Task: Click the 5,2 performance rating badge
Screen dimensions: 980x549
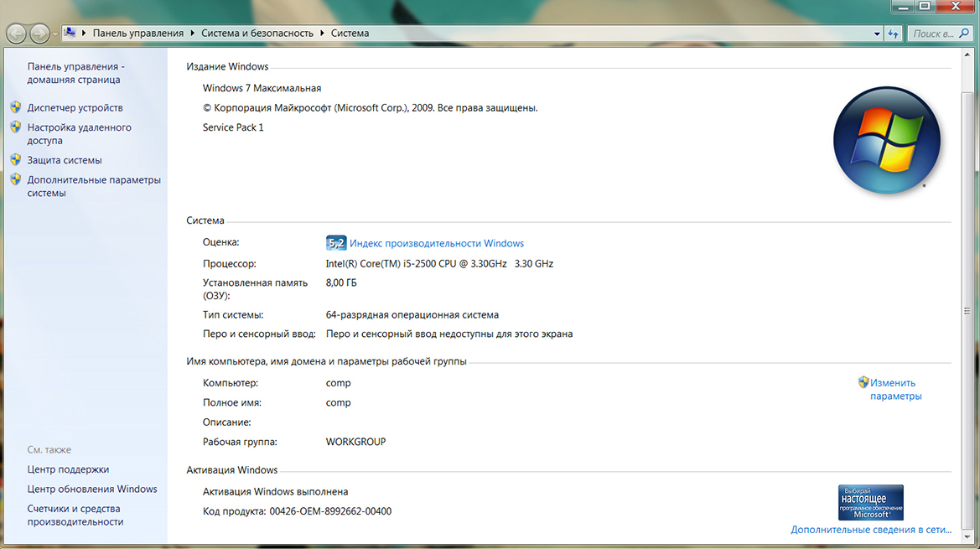Action: (x=335, y=243)
